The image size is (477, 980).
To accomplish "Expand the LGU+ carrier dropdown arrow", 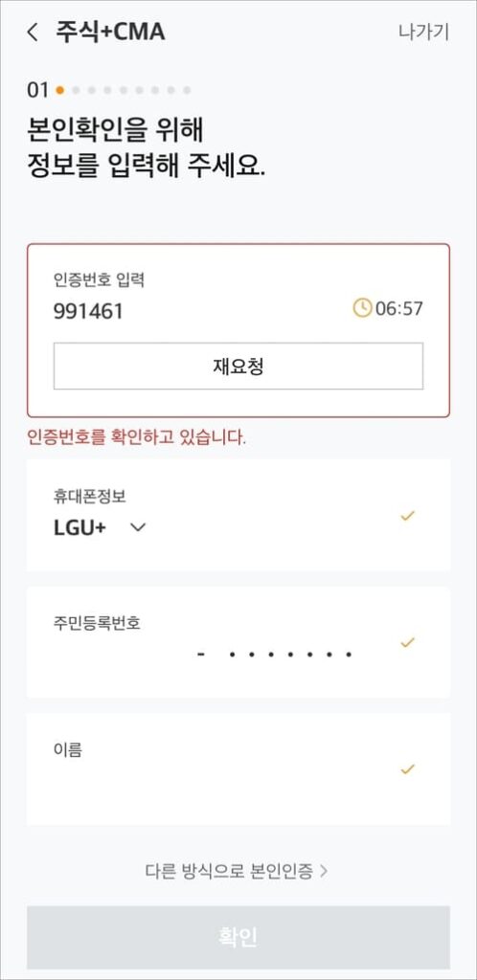I will point(138,528).
